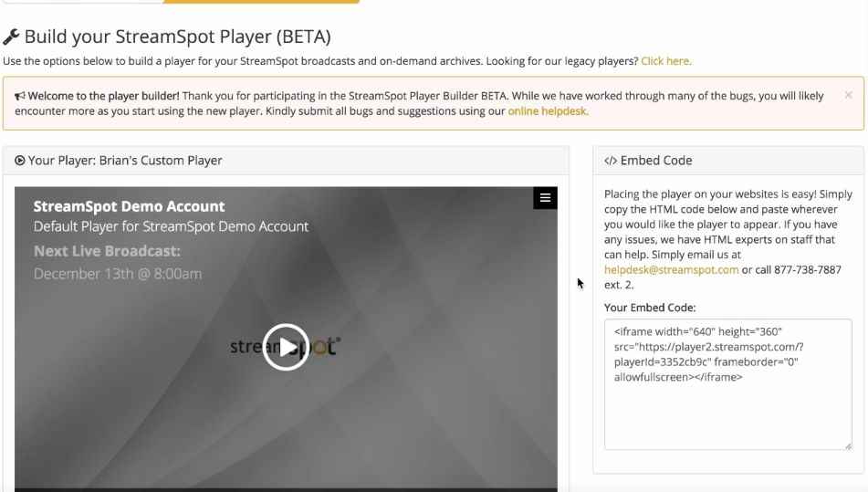
Task: Click the wrench icon beside the page title
Action: tap(11, 37)
